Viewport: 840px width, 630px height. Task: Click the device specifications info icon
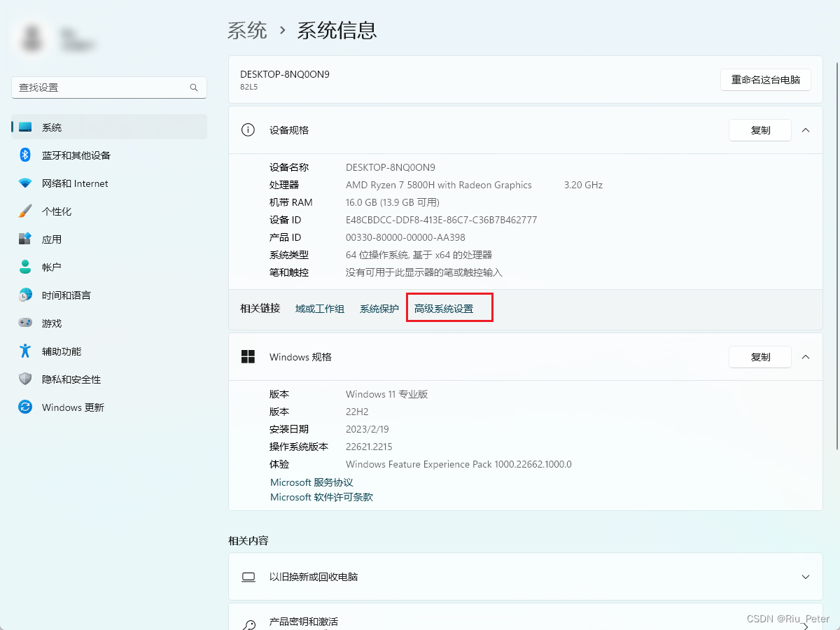coord(248,130)
